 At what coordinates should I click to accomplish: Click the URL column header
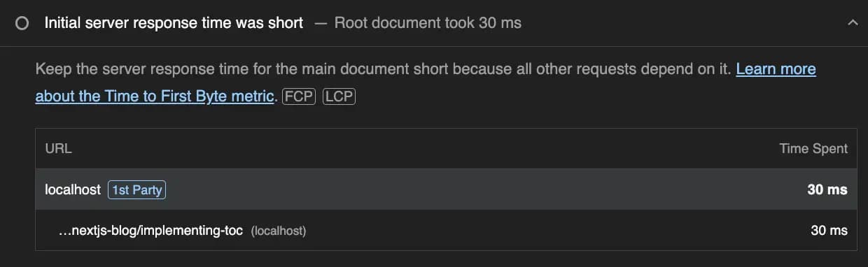point(58,148)
